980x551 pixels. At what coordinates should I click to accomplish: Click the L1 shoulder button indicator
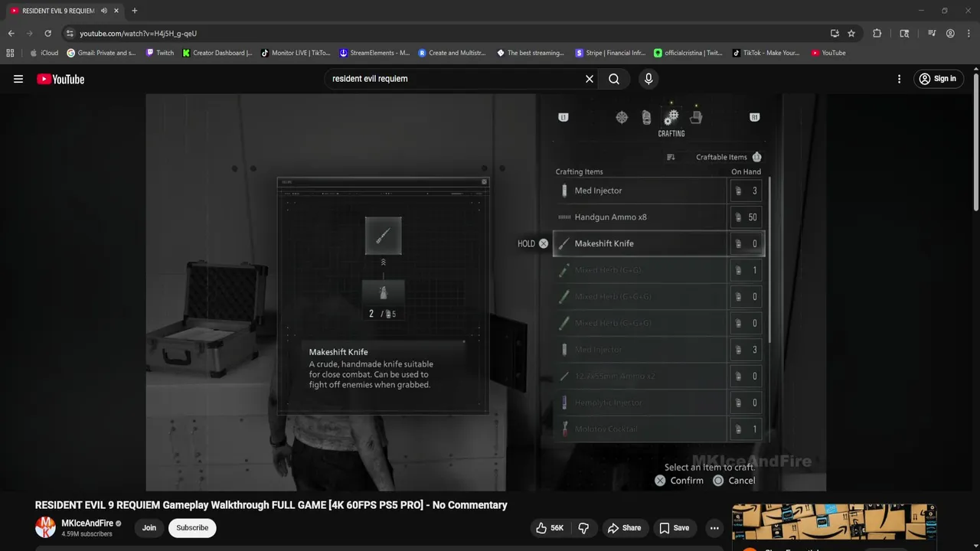[563, 117]
